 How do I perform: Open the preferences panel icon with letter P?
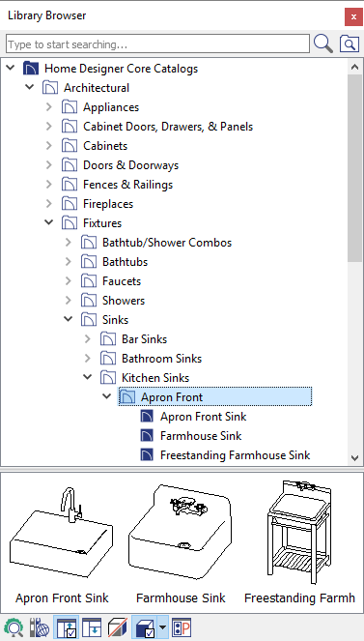coord(182,627)
